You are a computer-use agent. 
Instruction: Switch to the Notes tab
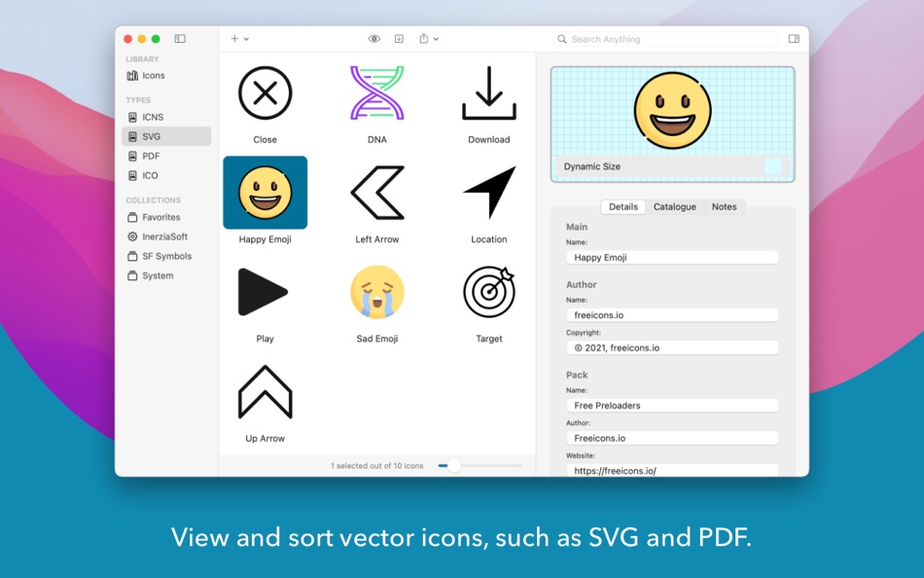pyautogui.click(x=725, y=207)
